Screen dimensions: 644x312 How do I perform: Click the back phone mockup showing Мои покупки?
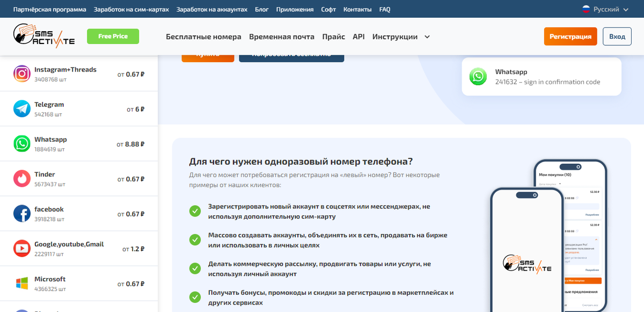570,235
